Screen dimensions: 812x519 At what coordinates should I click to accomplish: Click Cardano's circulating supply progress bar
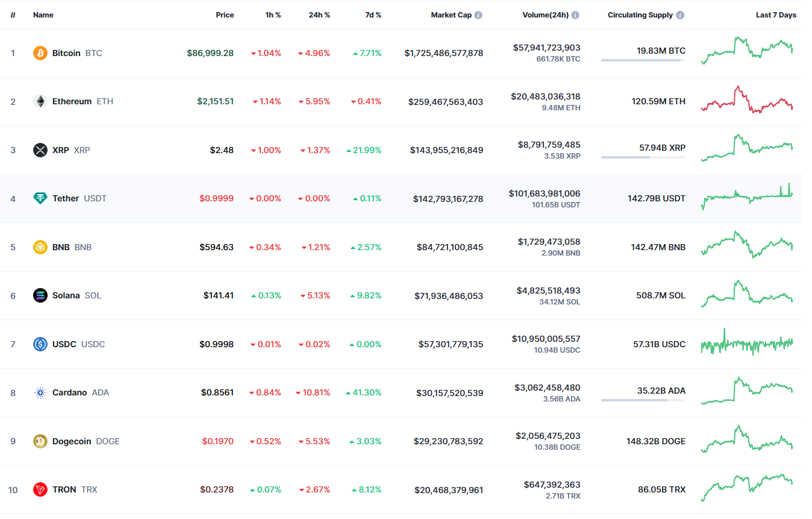coord(643,400)
